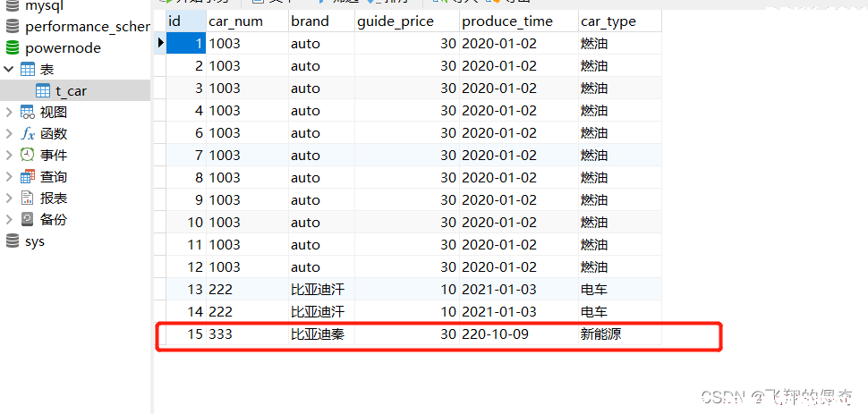Viewport: 868px width, 414px height.
Task: Select the car_type column header
Action: [x=620, y=21]
